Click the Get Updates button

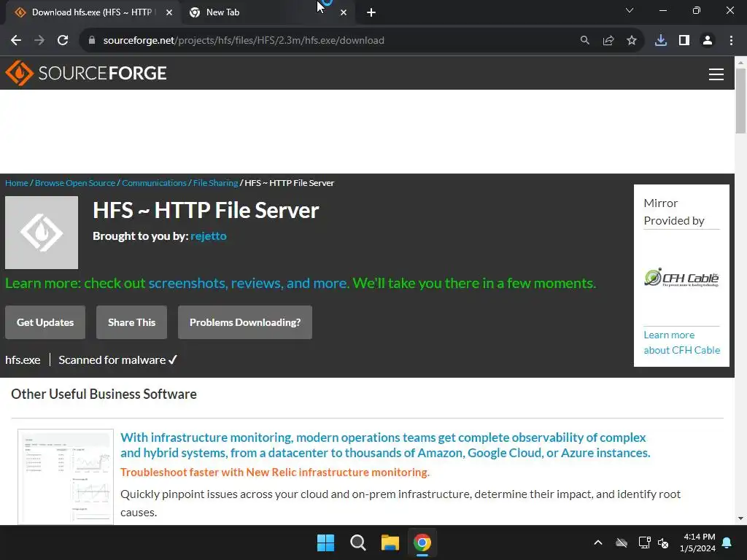(45, 322)
